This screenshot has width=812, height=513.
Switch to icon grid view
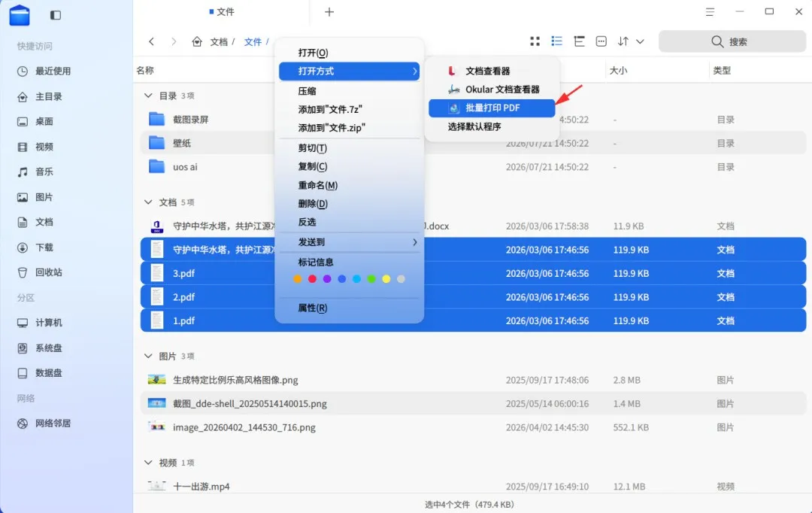coord(535,41)
